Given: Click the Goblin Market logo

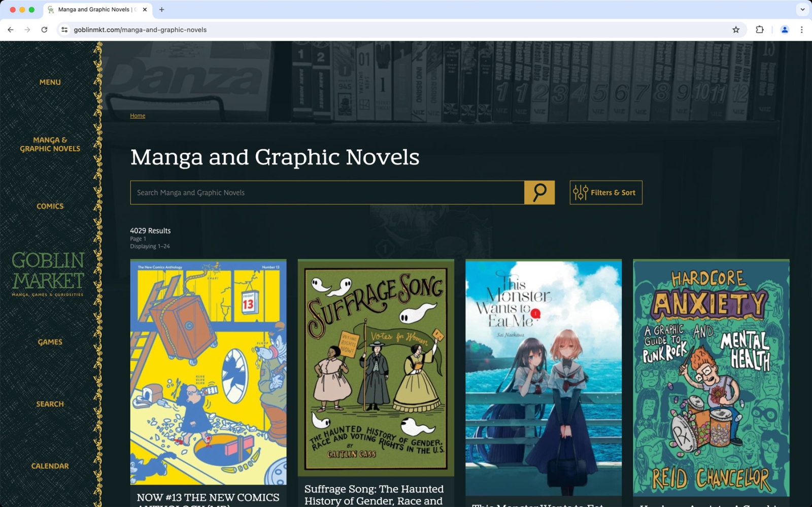Looking at the screenshot, I should click(x=48, y=274).
